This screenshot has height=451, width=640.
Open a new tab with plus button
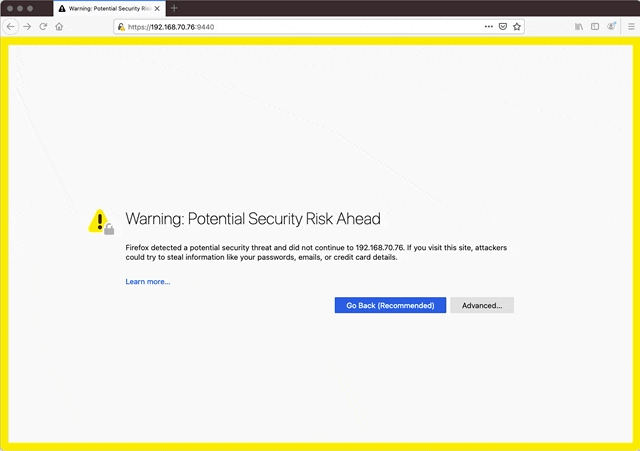pyautogui.click(x=174, y=8)
